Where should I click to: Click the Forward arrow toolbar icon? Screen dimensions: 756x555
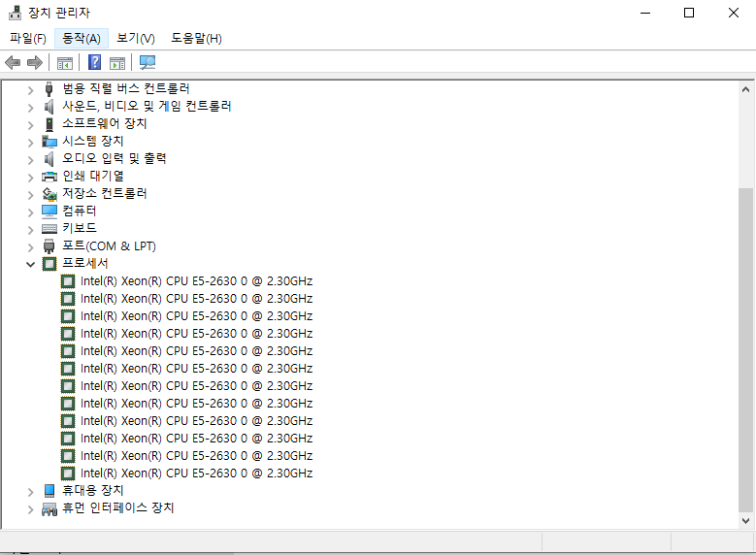[x=35, y=62]
